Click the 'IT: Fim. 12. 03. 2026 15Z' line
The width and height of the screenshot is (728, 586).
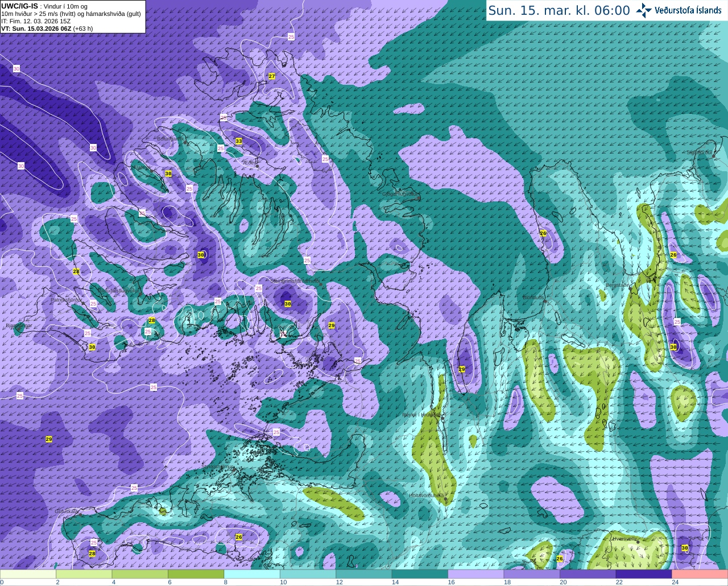(x=36, y=21)
